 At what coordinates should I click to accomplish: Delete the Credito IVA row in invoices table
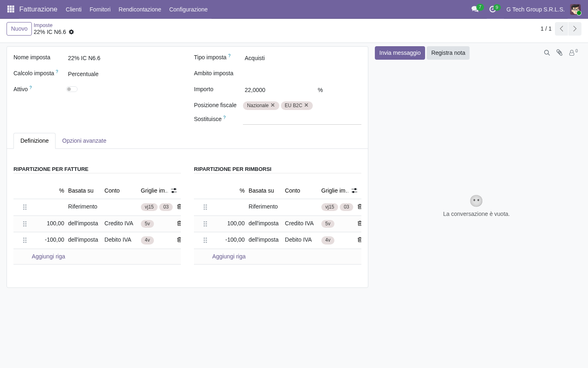click(x=179, y=223)
